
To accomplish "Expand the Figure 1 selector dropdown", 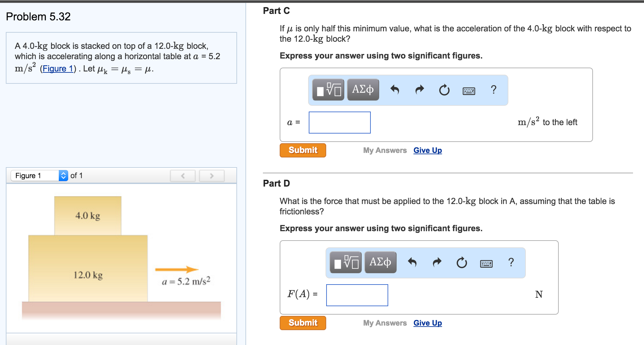I will click(x=63, y=176).
